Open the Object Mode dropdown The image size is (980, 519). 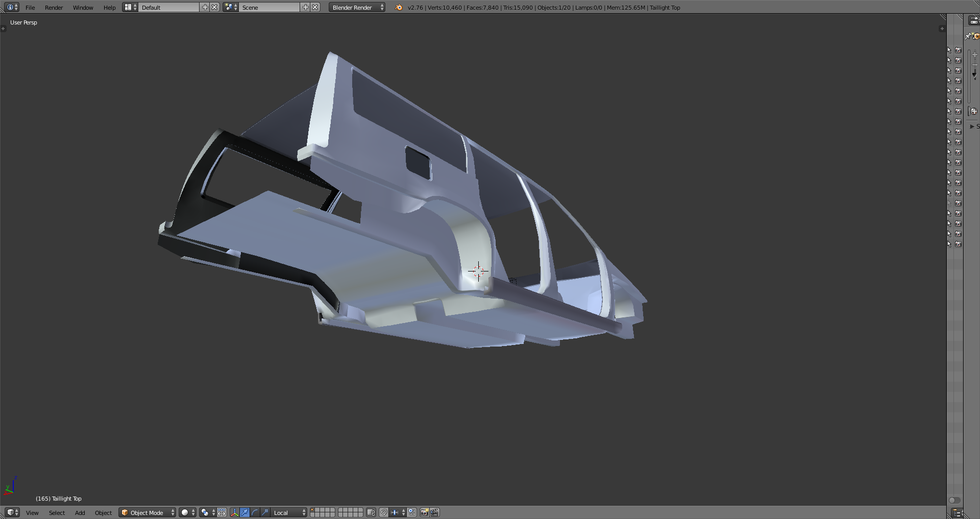(147, 512)
